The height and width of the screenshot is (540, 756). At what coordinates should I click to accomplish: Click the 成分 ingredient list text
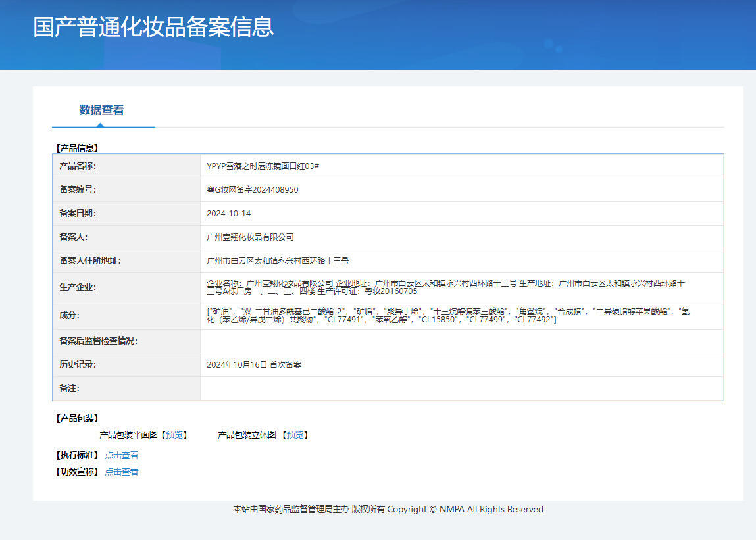click(x=448, y=315)
